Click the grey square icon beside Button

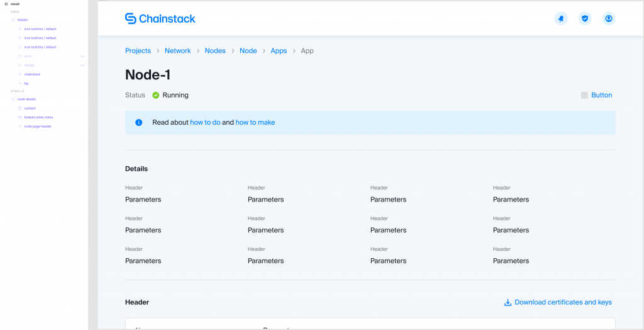tap(584, 95)
